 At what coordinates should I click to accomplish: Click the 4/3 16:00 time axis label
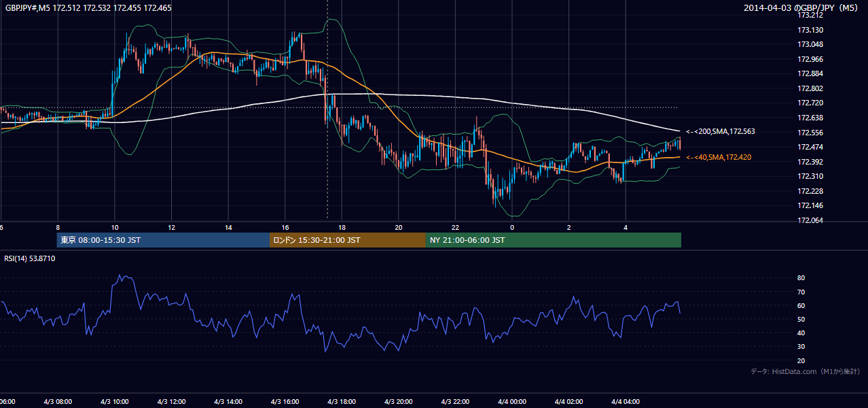point(285,401)
